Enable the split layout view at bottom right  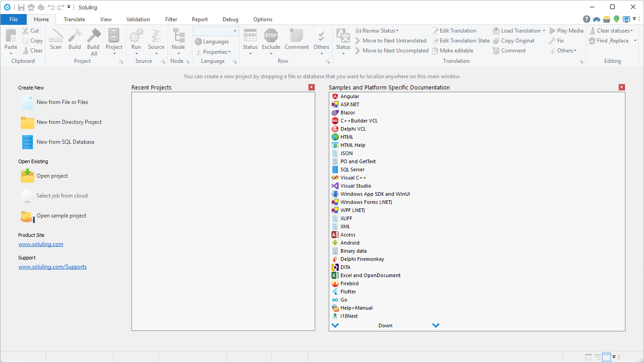pos(607,357)
